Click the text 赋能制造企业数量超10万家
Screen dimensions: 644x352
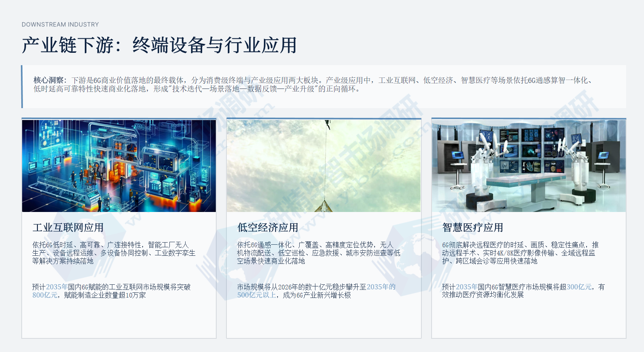click(105, 295)
